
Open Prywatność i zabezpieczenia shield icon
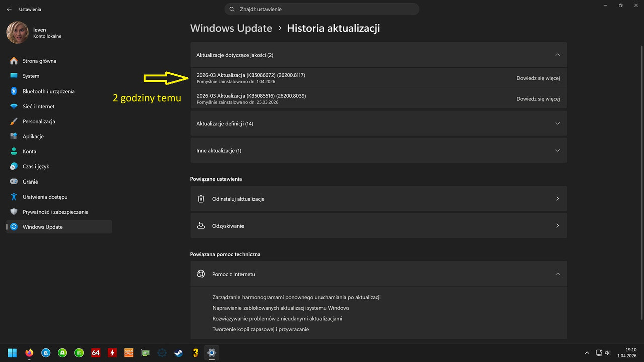pos(14,212)
